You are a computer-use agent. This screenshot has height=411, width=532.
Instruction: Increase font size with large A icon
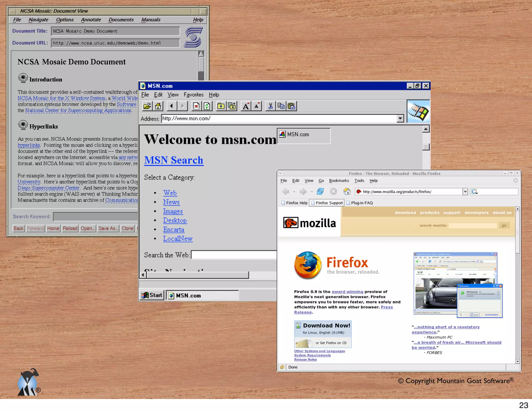tap(246, 106)
